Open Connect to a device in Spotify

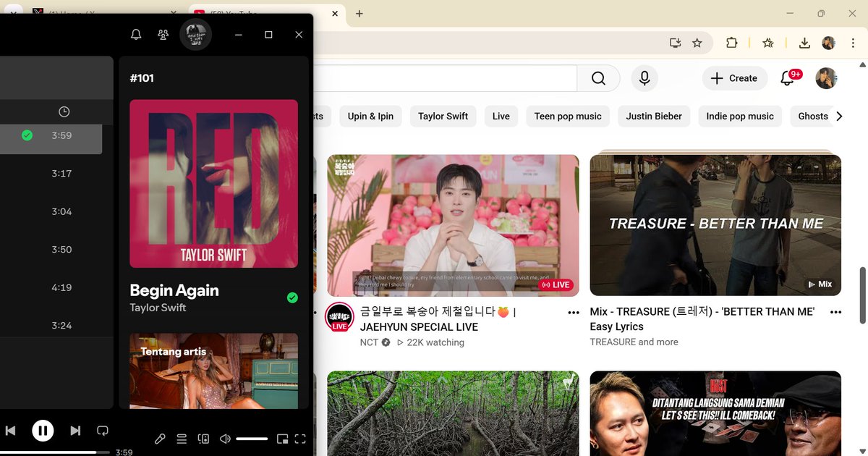click(204, 439)
